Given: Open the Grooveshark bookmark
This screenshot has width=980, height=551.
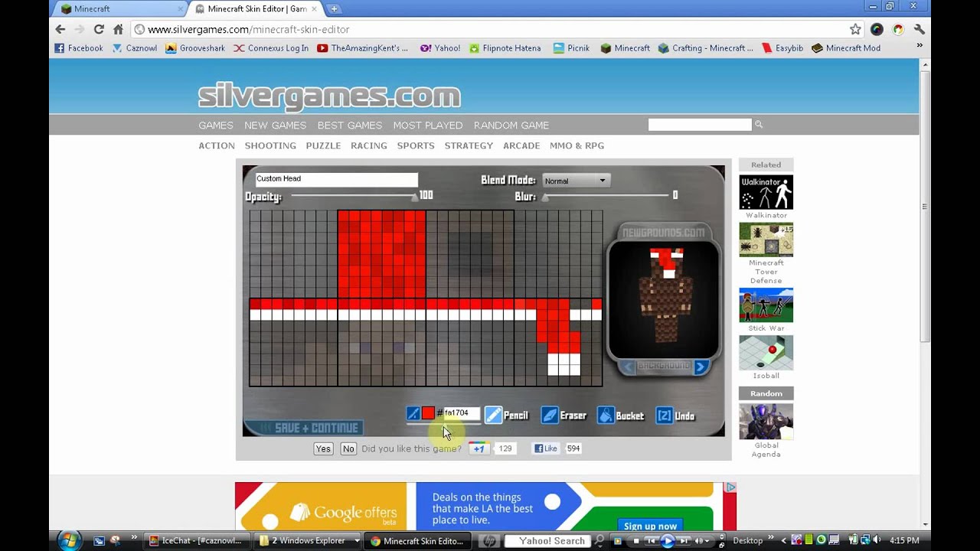Looking at the screenshot, I should tap(195, 47).
